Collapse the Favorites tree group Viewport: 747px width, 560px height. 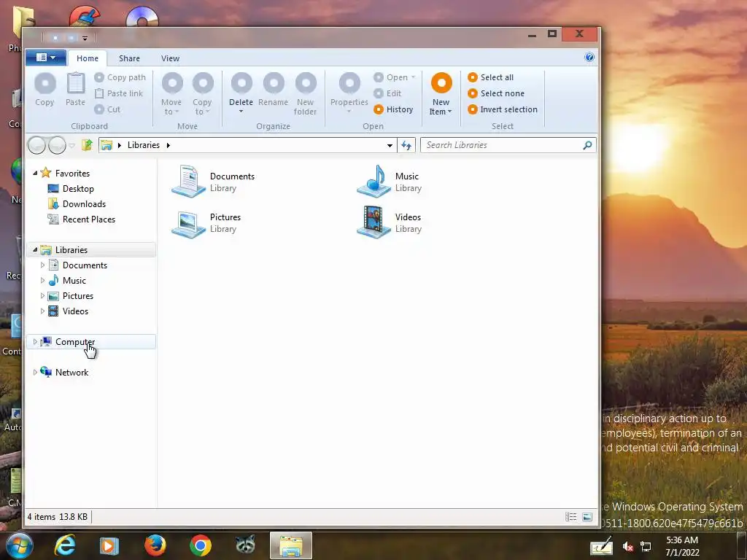pos(35,174)
